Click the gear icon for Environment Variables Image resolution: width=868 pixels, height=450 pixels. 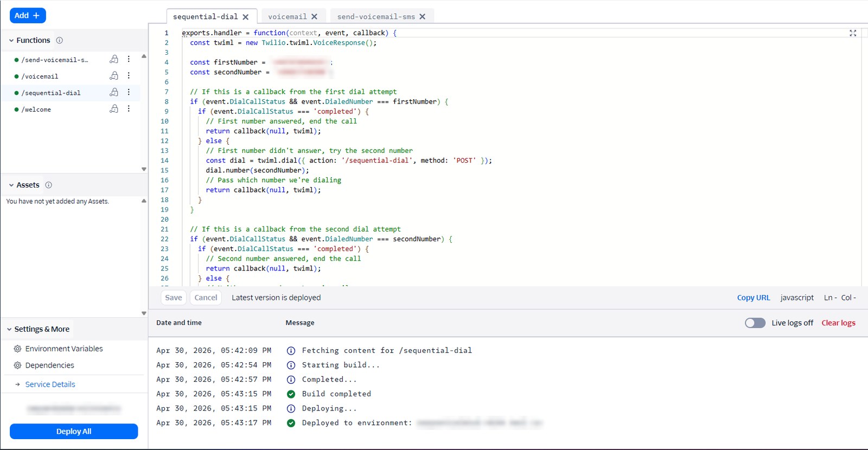pos(17,349)
